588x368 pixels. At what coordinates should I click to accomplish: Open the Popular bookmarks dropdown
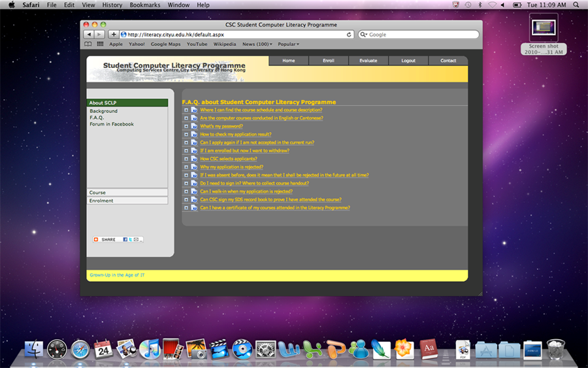288,44
